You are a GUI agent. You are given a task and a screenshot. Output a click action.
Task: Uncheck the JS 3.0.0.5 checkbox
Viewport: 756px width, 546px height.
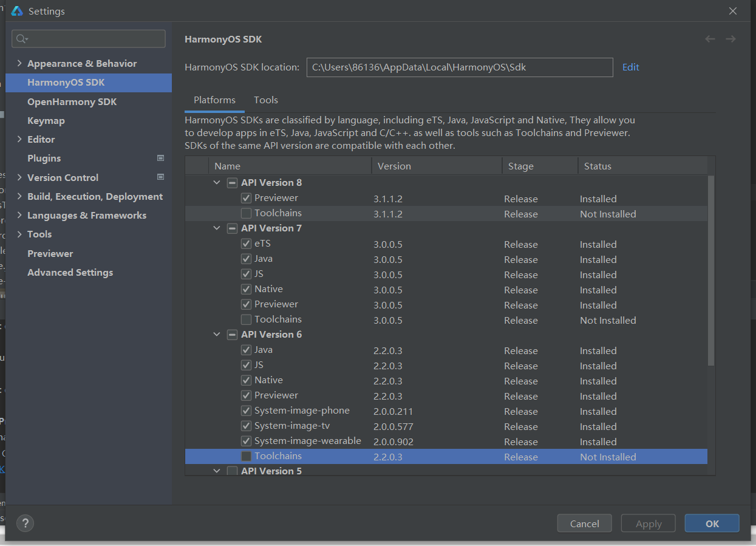(246, 274)
